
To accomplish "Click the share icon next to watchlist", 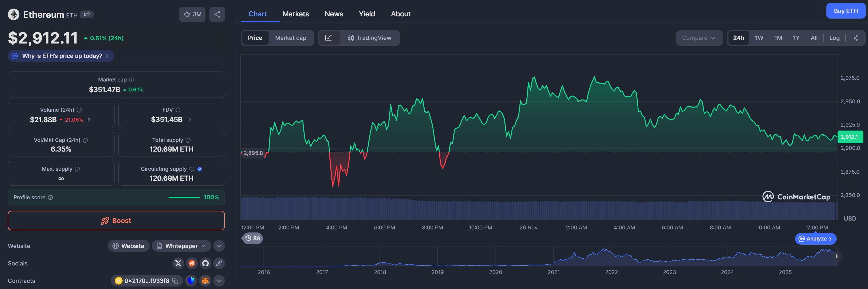I will [217, 14].
